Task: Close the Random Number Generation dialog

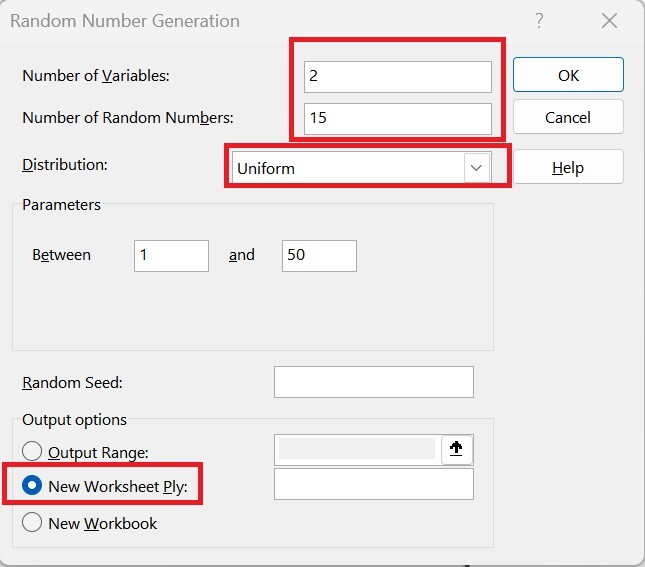Action: point(609,20)
